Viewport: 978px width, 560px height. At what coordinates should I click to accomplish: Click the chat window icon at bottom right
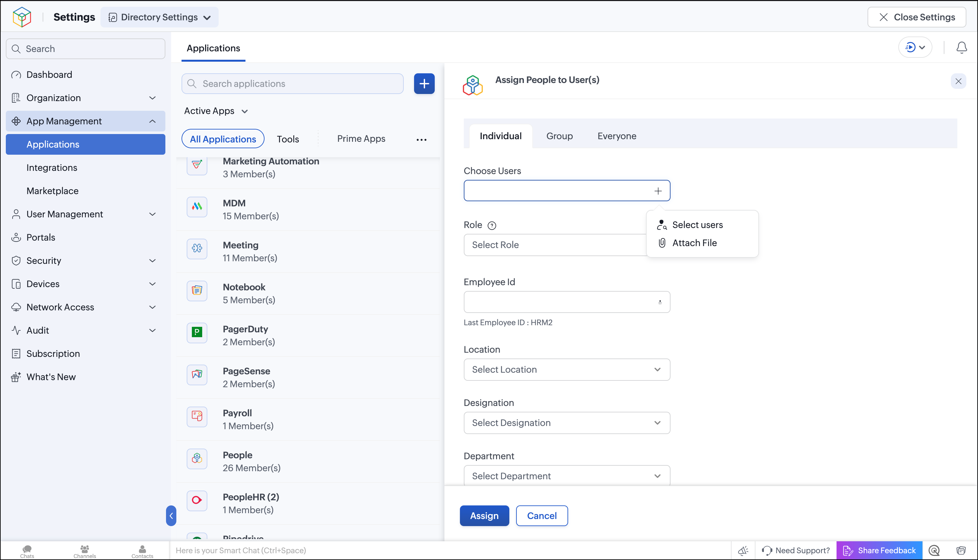[961, 551]
